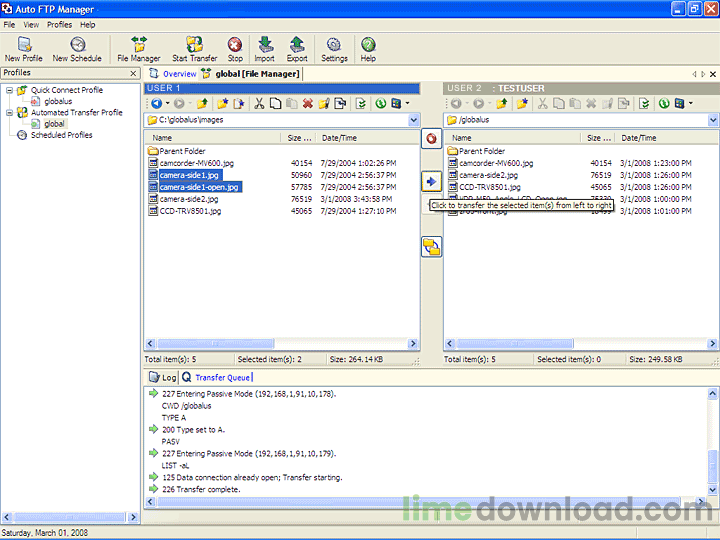Click the red stop button between panes
720x540 pixels.
[432, 139]
